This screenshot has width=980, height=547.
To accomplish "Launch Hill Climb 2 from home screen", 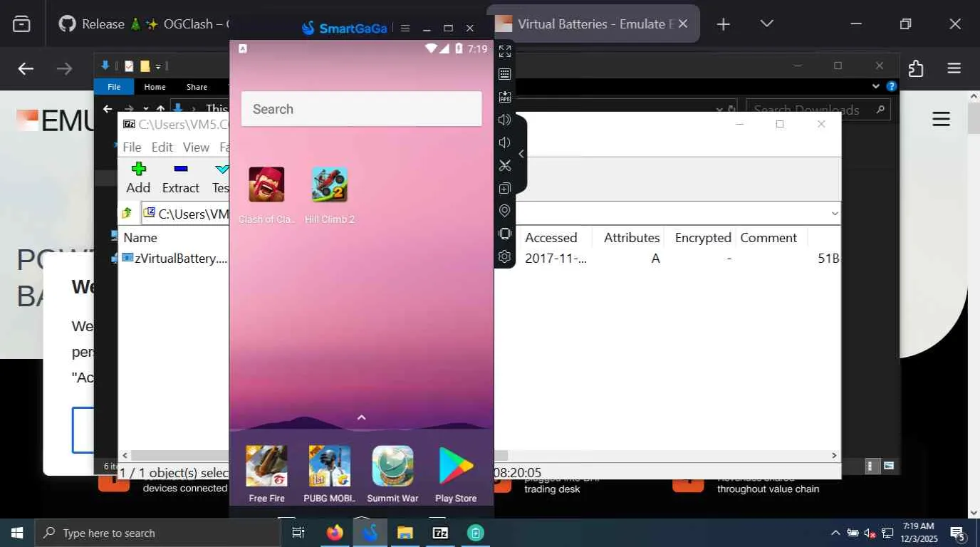I will [330, 184].
